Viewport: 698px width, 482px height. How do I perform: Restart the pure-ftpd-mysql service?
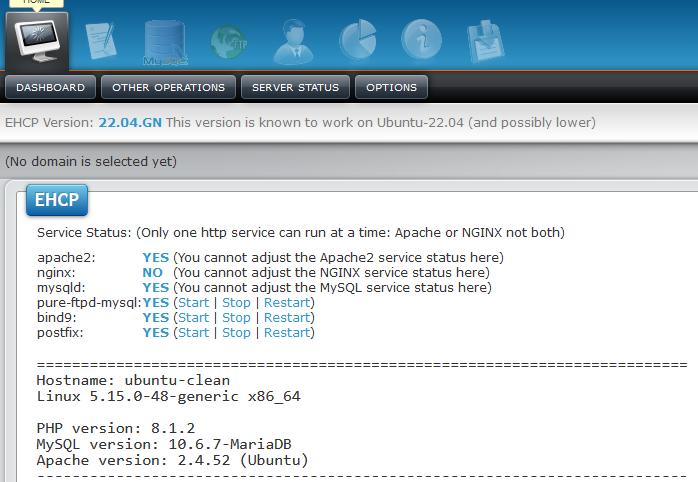pyautogui.click(x=287, y=303)
